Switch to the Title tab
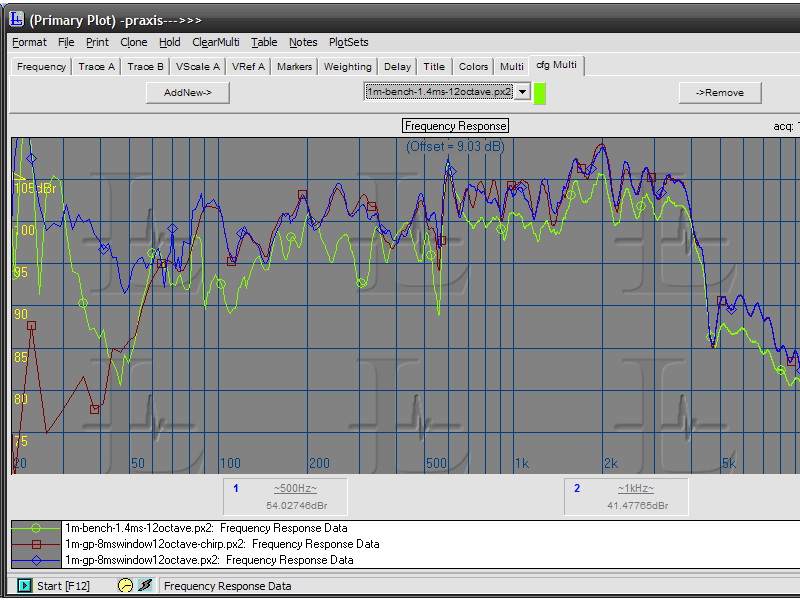Screen dimensions: 800x600 click(434, 67)
